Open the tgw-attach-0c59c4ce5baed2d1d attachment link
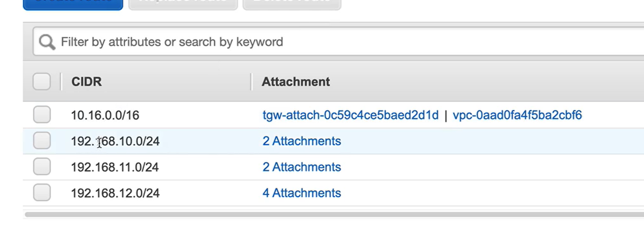Viewport: 644px width, 228px height. point(351,115)
